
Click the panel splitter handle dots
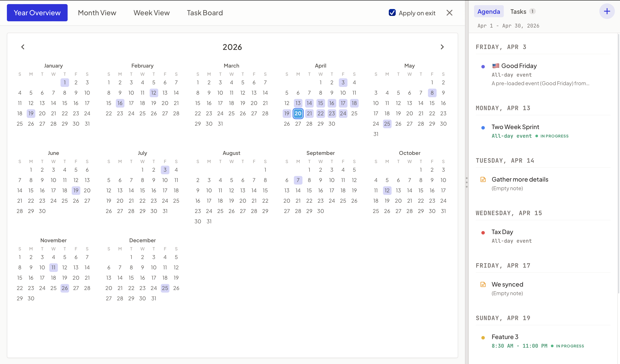[467, 182]
